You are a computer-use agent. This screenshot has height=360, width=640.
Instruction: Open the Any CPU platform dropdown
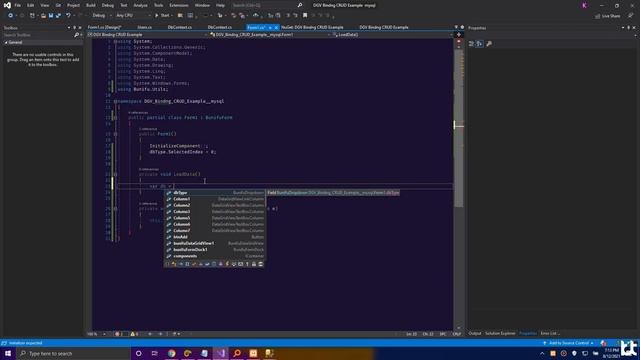[x=133, y=16]
